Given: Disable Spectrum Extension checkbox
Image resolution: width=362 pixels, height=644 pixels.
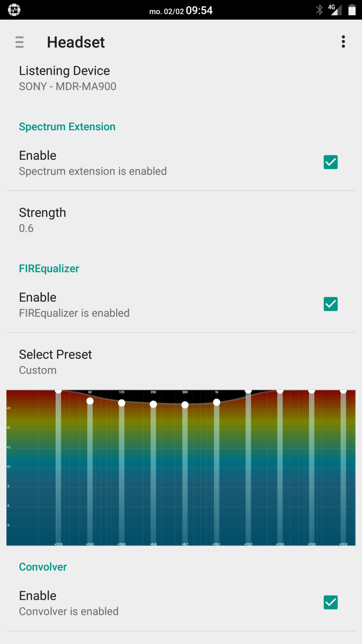Looking at the screenshot, I should [331, 162].
